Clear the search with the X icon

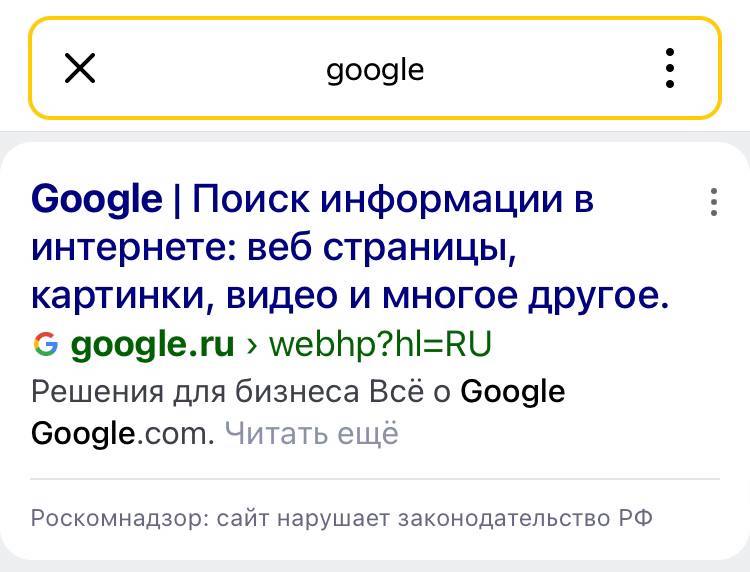(x=80, y=68)
